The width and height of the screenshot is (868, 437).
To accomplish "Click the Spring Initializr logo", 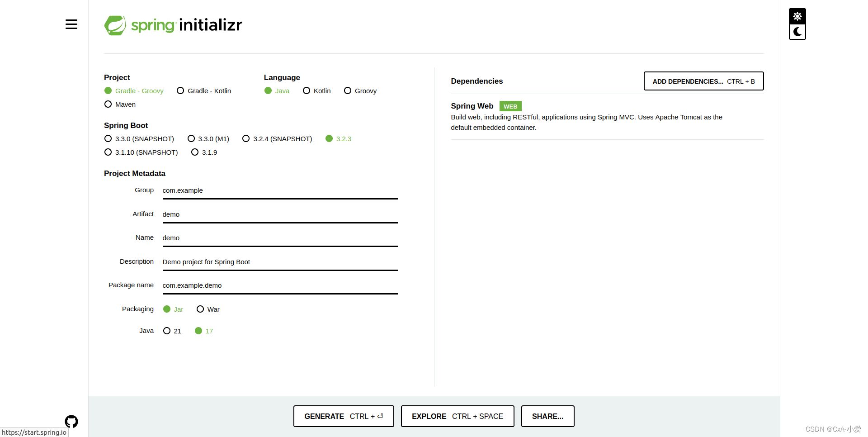I will (173, 25).
